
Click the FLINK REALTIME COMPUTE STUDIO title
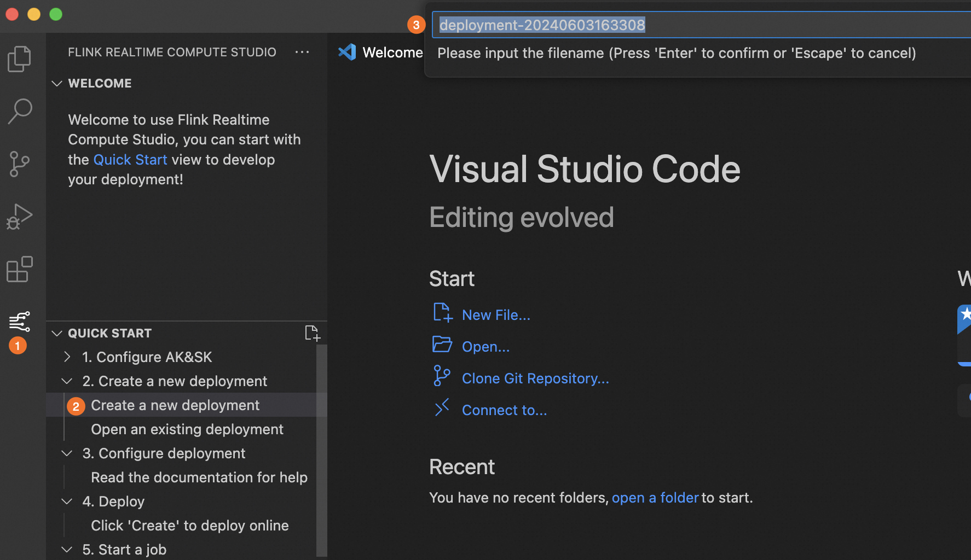172,52
